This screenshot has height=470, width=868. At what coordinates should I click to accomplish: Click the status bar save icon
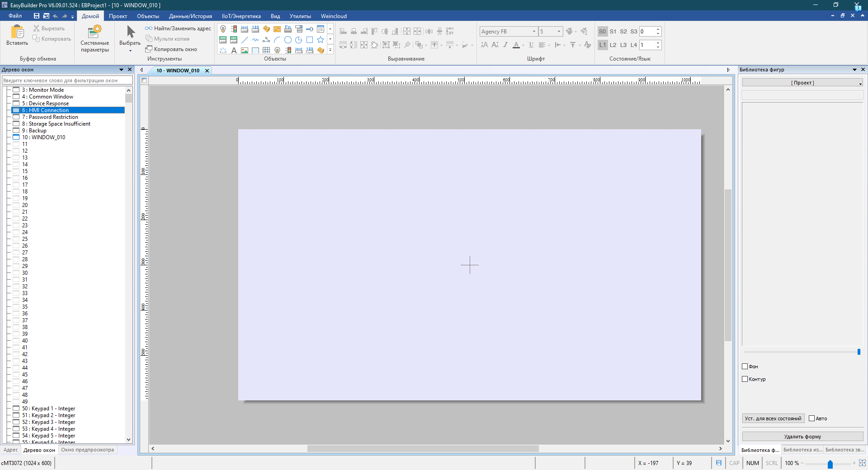[x=719, y=463]
